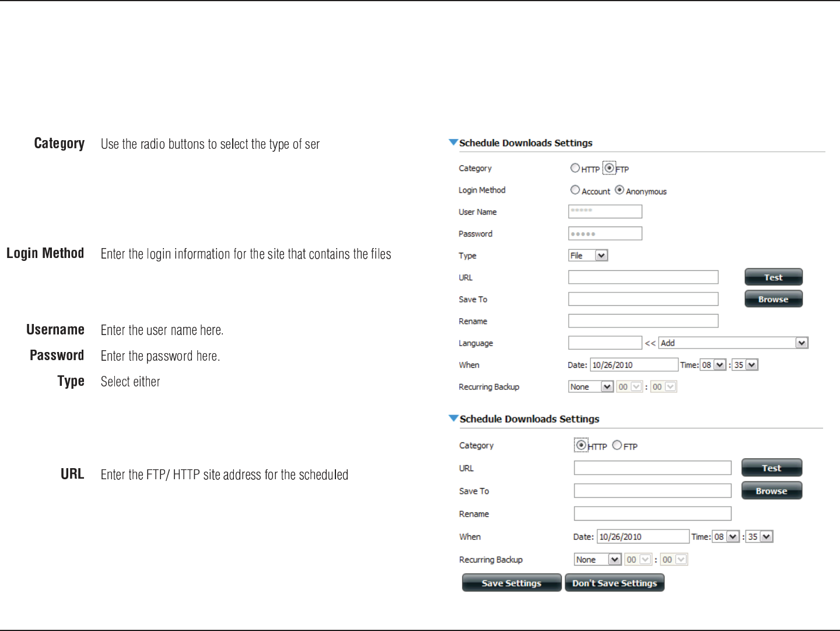The width and height of the screenshot is (840, 631).
Task: Click the URL field in the form without Login Method
Action: click(x=652, y=468)
